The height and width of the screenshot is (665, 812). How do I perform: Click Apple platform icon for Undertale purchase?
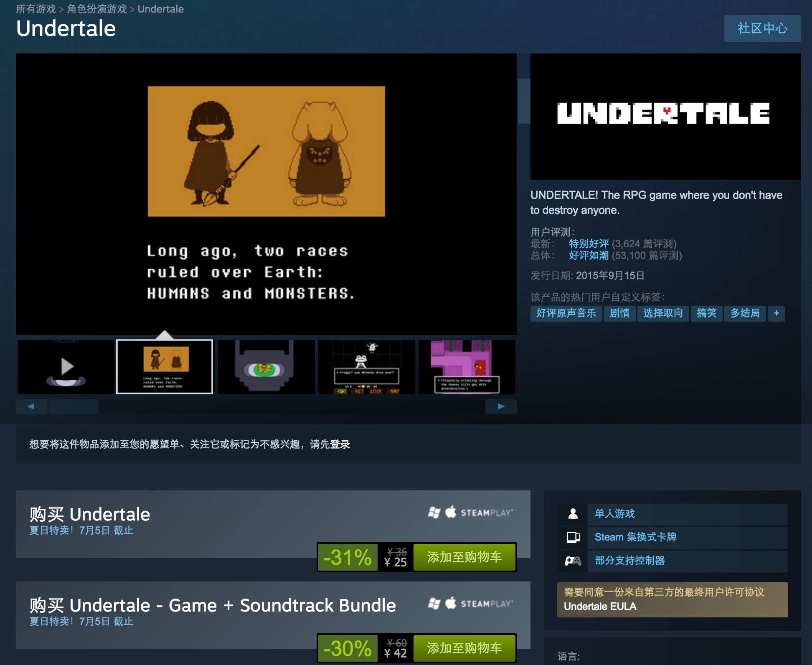pyautogui.click(x=450, y=512)
